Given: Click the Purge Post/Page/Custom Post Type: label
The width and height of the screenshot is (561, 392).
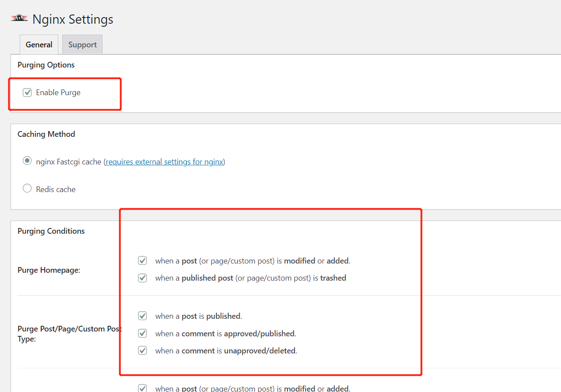Looking at the screenshot, I should point(70,334).
